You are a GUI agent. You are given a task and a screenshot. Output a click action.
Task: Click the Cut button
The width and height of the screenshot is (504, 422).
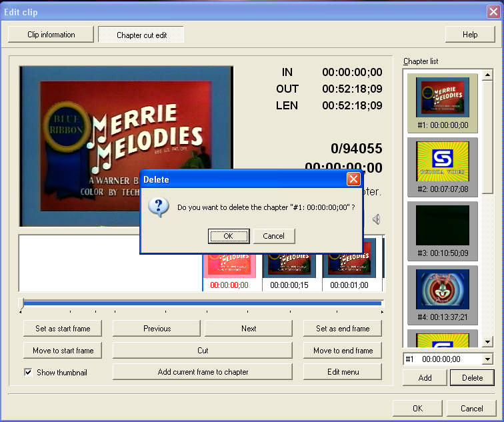coord(203,350)
